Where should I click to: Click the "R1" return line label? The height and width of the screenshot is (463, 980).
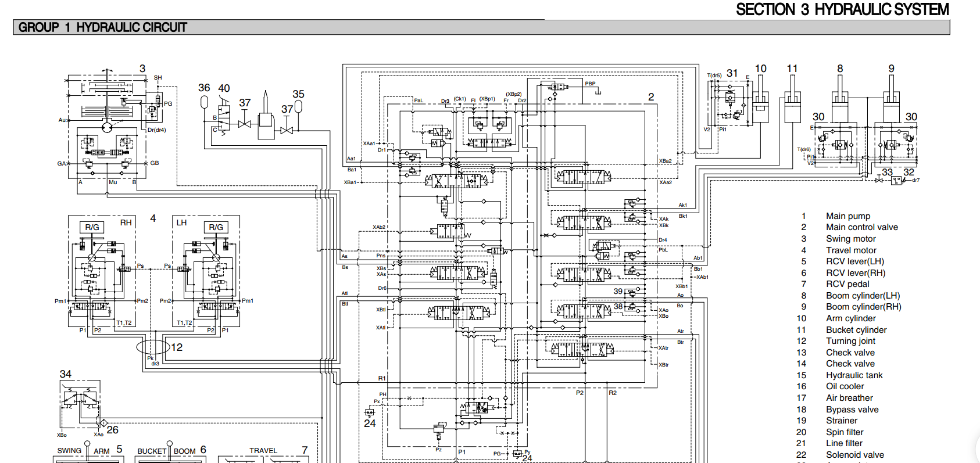tap(382, 378)
